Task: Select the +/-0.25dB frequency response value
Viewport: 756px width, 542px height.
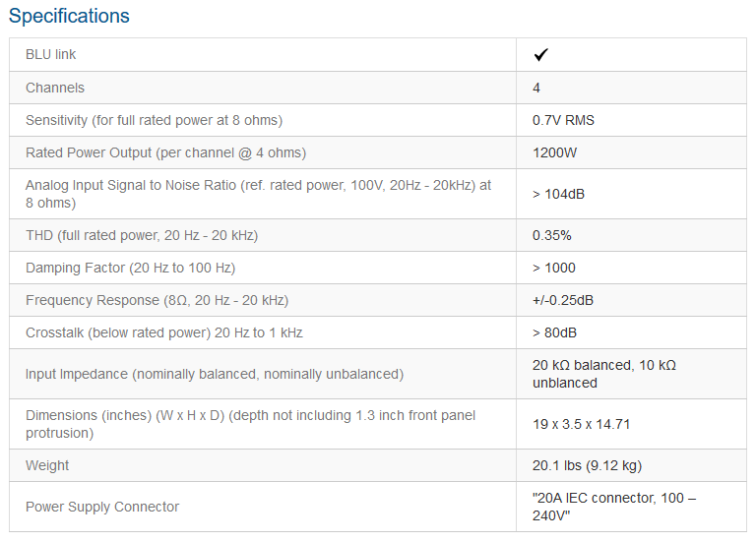Action: pos(563,301)
